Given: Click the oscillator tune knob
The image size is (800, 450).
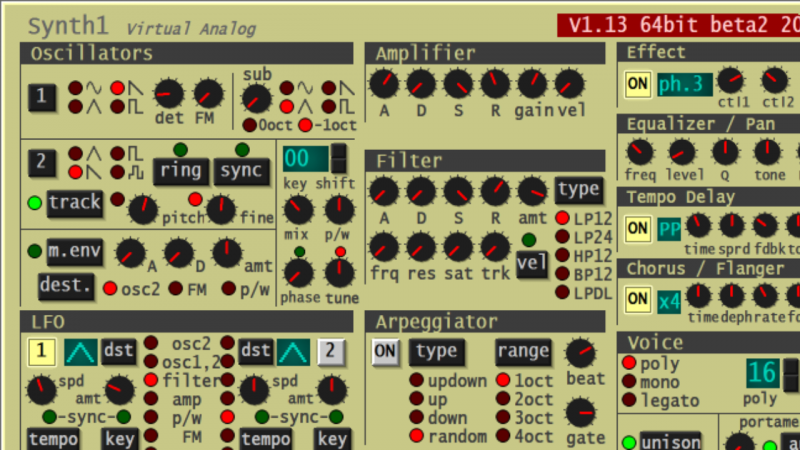Looking at the screenshot, I should pos(340,273).
